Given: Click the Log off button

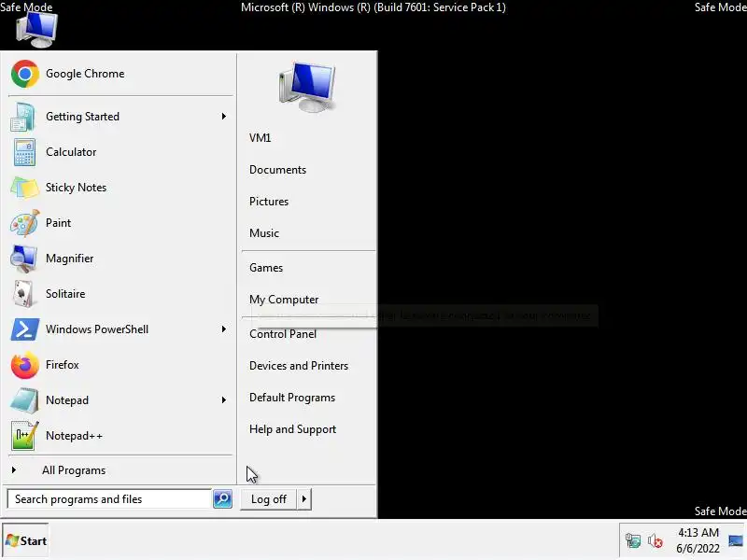Looking at the screenshot, I should pos(269,499).
